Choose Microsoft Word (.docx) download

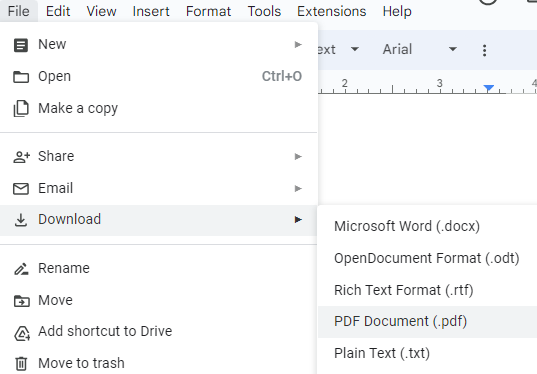pyautogui.click(x=427, y=226)
